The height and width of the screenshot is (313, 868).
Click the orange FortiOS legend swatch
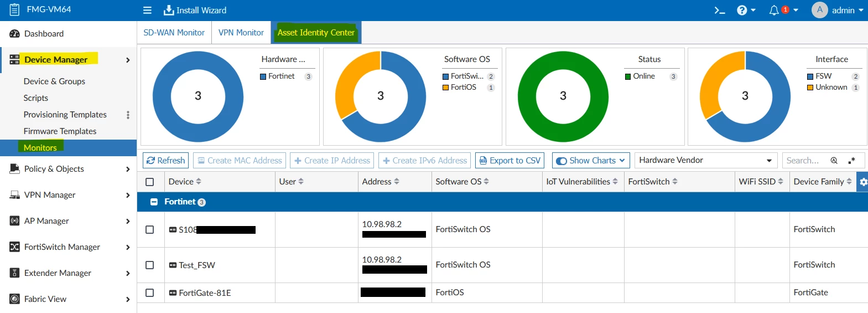[445, 88]
